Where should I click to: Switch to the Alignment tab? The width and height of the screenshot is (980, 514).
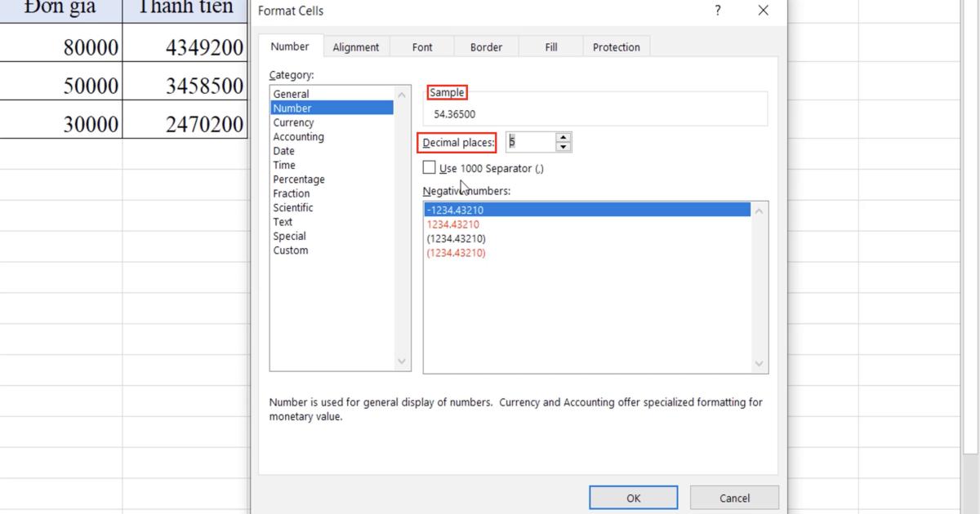tap(356, 47)
